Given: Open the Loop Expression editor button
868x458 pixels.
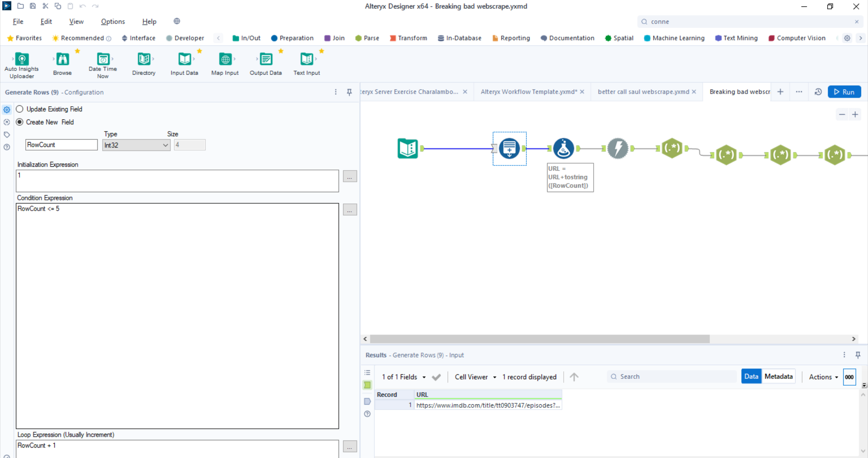Looking at the screenshot, I should tap(350, 447).
